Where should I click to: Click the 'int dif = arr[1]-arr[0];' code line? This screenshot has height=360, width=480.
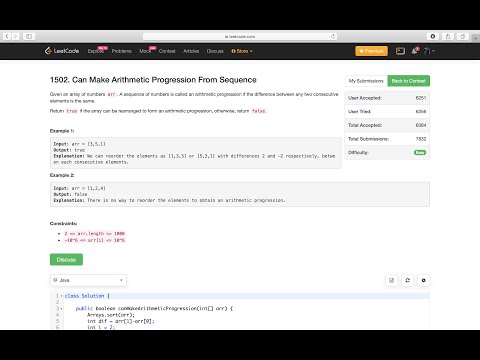tap(121, 321)
